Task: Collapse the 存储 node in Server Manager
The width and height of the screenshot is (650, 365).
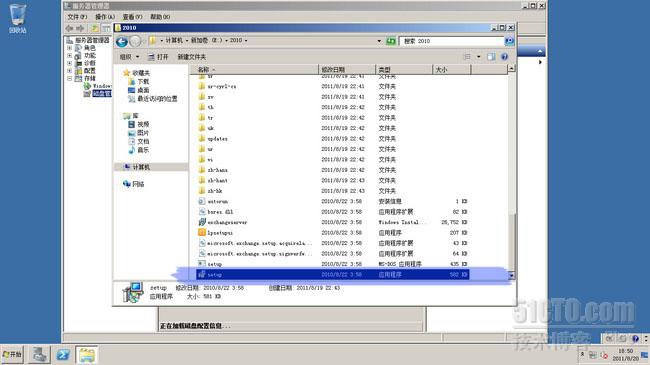Action: point(70,78)
